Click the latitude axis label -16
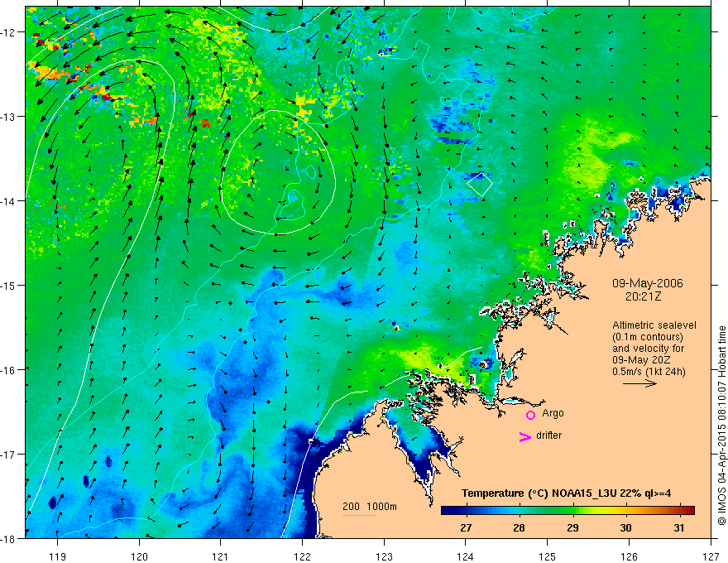728x563 pixels. [8, 370]
